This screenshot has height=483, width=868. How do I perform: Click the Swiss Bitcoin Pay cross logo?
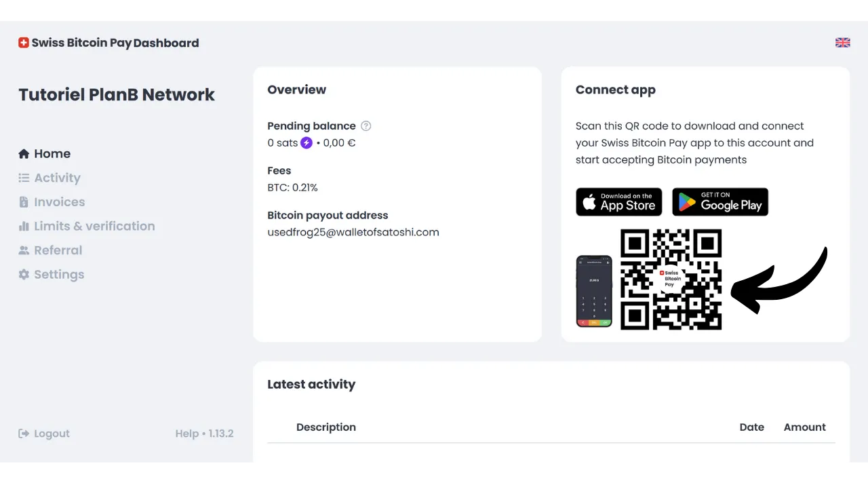pos(23,42)
